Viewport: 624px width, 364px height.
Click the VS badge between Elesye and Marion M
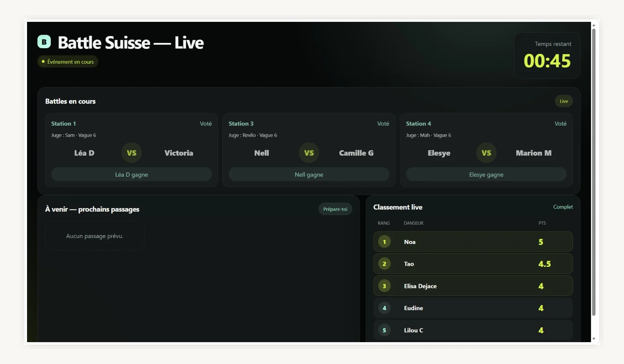(486, 153)
